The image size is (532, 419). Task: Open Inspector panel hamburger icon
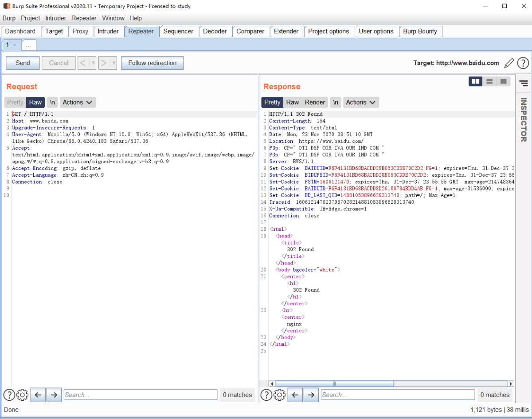pyautogui.click(x=524, y=83)
